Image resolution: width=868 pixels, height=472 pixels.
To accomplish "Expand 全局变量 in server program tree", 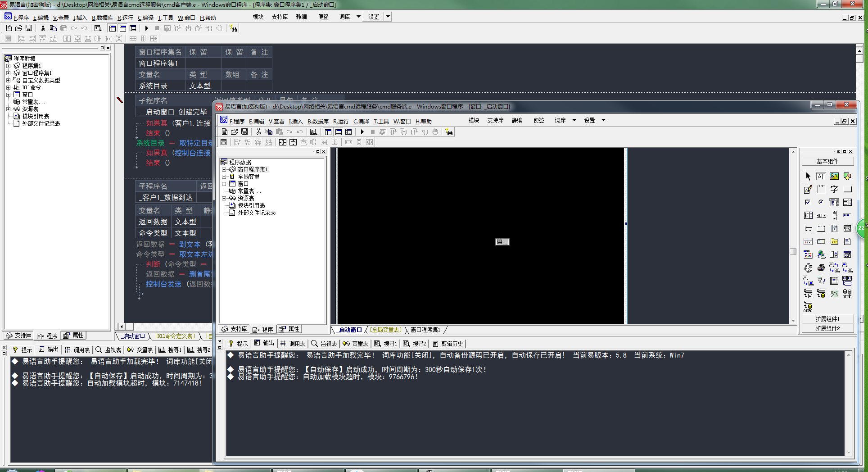I will pyautogui.click(x=224, y=177).
